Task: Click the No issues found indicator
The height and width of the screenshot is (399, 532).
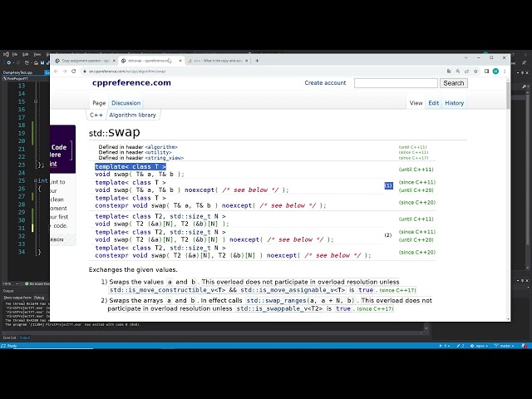Action: pyautogui.click(x=37, y=283)
